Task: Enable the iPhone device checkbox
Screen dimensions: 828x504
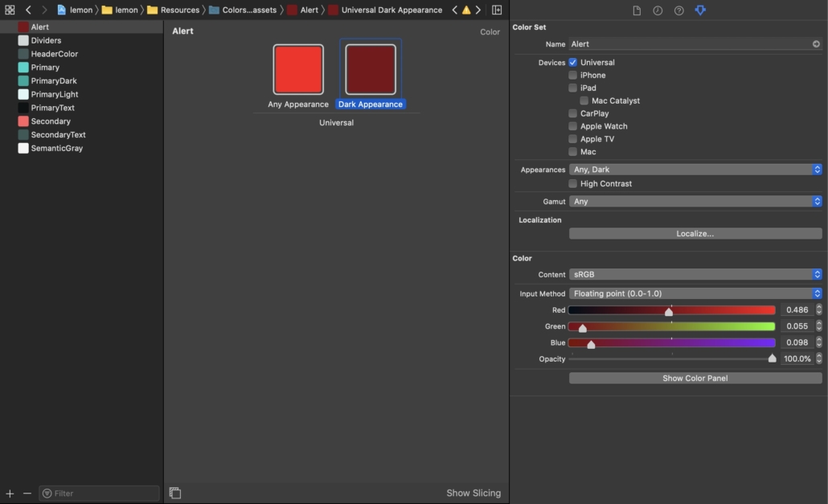Action: click(x=573, y=76)
